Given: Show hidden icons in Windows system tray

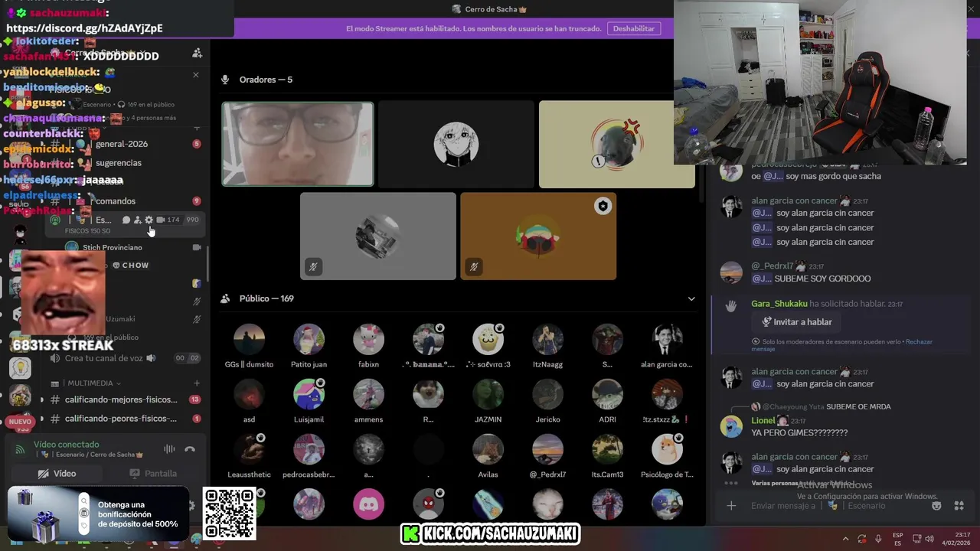Looking at the screenshot, I should coord(845,539).
